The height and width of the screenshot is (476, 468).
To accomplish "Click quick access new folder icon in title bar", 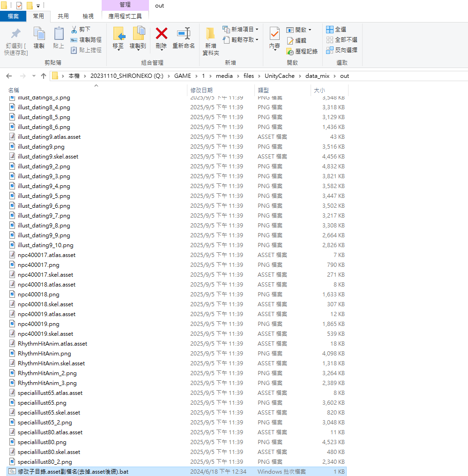I will tap(30, 6).
